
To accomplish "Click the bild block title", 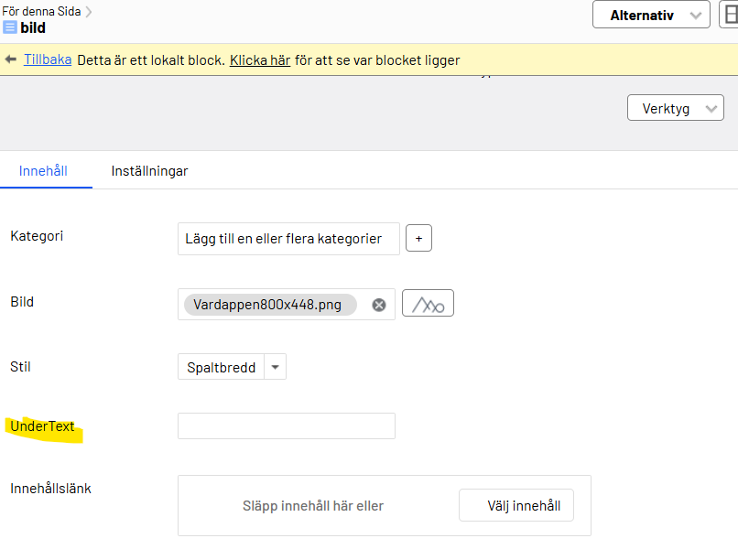I will 33,27.
